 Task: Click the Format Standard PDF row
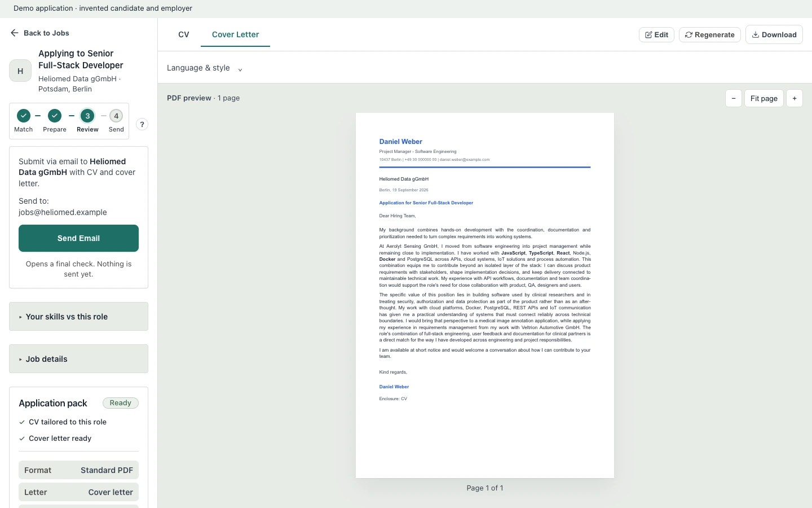pyautogui.click(x=78, y=470)
